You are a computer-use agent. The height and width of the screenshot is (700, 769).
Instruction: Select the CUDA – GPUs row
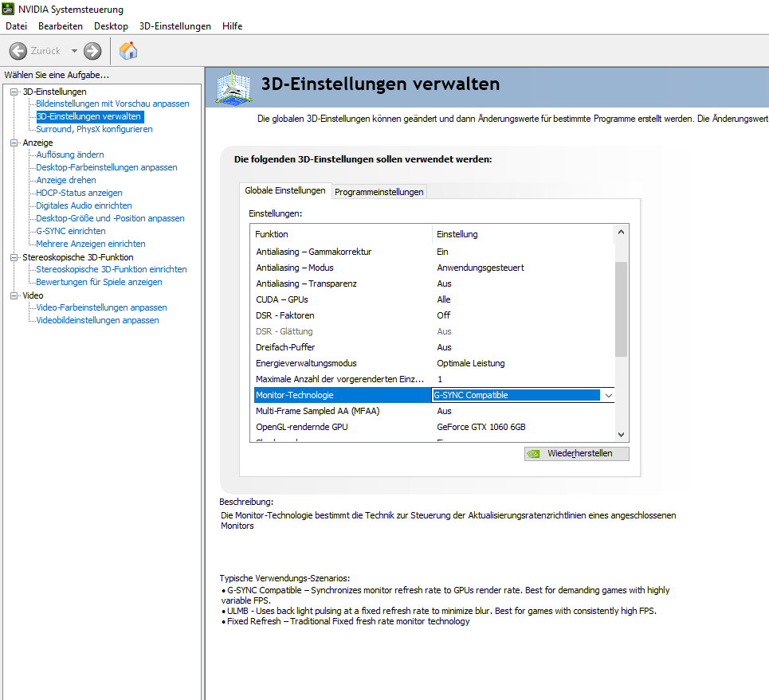click(434, 299)
